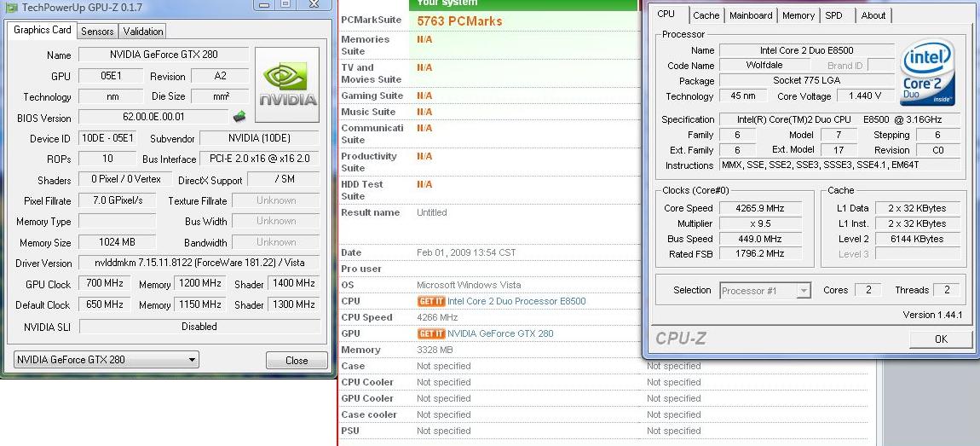
Task: Click the Rated FSB value 1796.2 MHz
Action: point(760,254)
